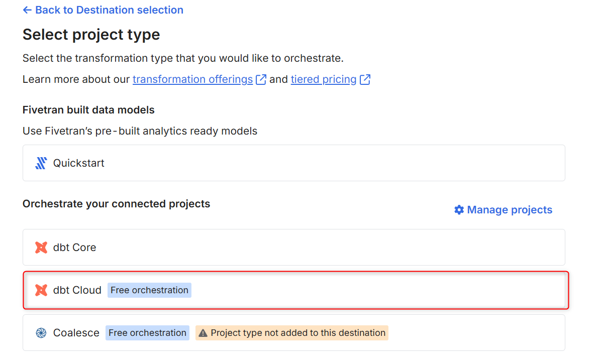Open the tiered pricing link
This screenshot has height=364, width=601.
point(324,79)
